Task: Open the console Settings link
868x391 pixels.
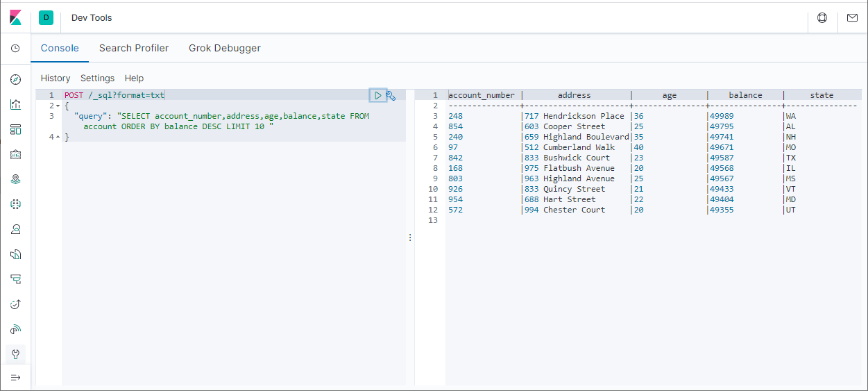Action: [x=98, y=78]
